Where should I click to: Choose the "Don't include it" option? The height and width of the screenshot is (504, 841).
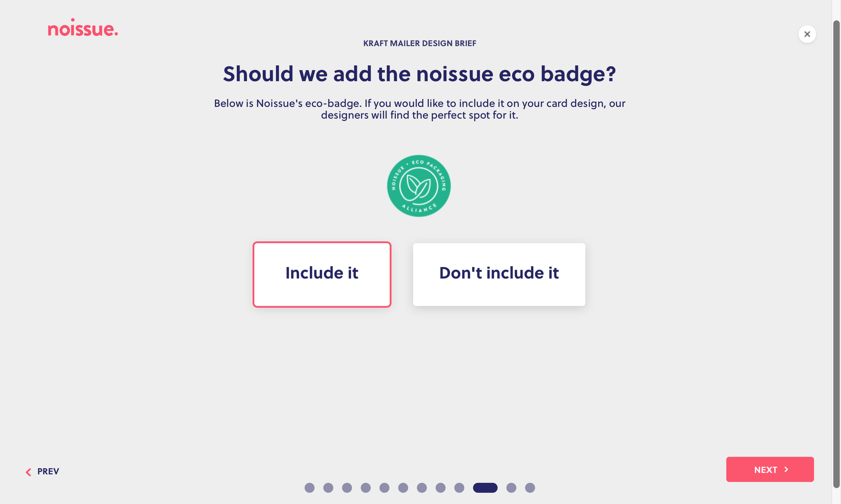point(499,274)
